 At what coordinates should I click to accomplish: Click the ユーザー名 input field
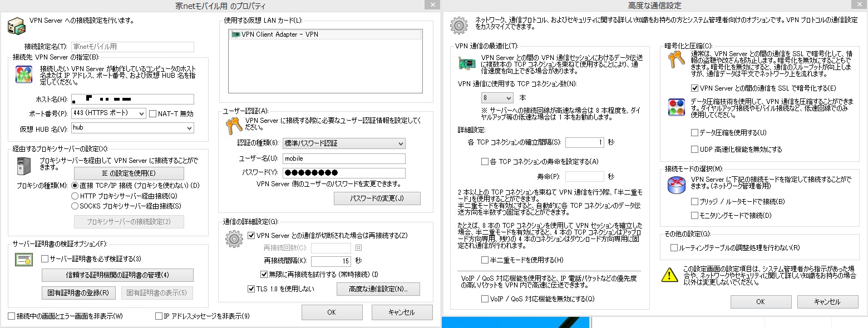[x=343, y=158]
